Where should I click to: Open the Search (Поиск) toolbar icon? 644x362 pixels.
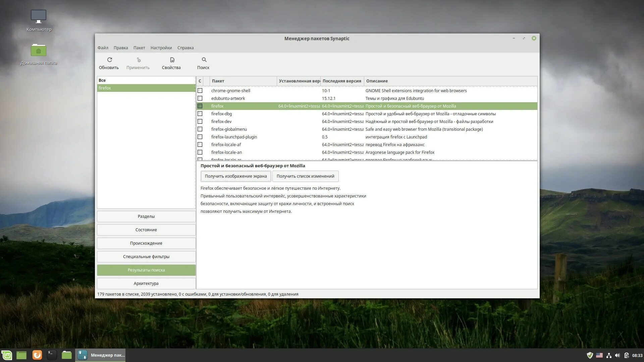(x=204, y=60)
